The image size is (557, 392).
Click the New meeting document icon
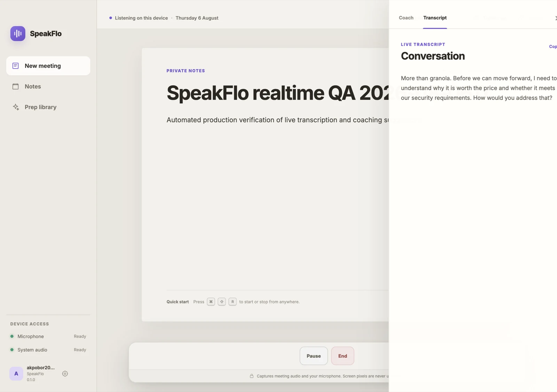pos(15,66)
